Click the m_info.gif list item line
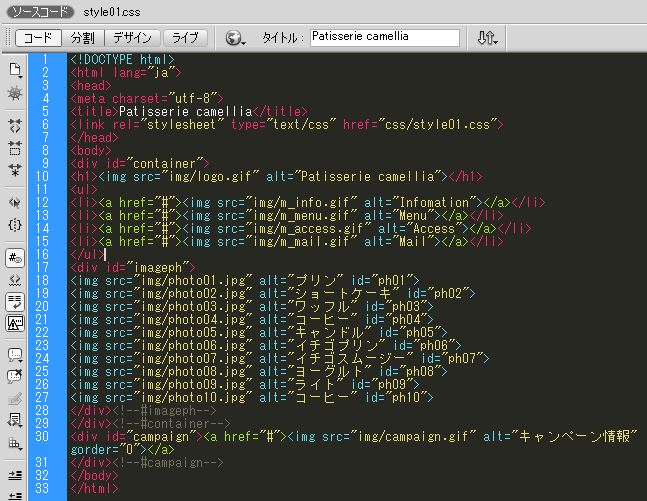This screenshot has width=647, height=501. 308,203
